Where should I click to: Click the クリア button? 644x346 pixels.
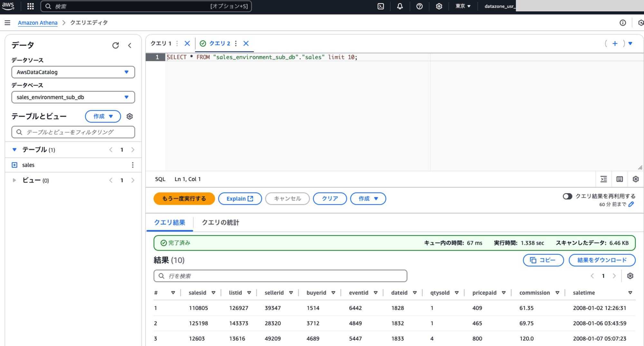click(x=330, y=198)
